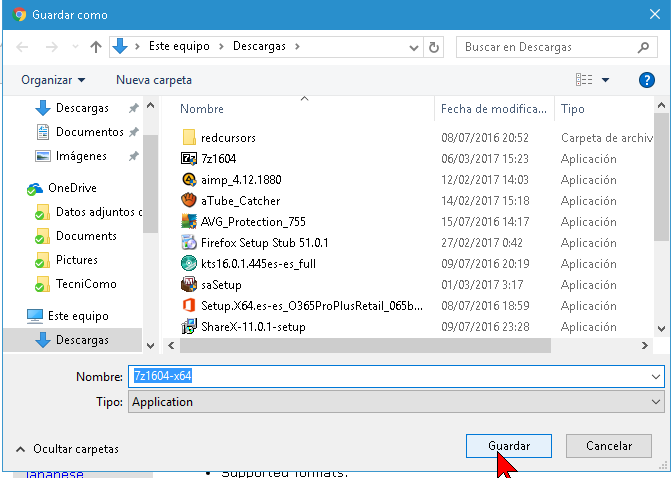Select Descargas in the address path
The height and width of the screenshot is (478, 671).
259,46
